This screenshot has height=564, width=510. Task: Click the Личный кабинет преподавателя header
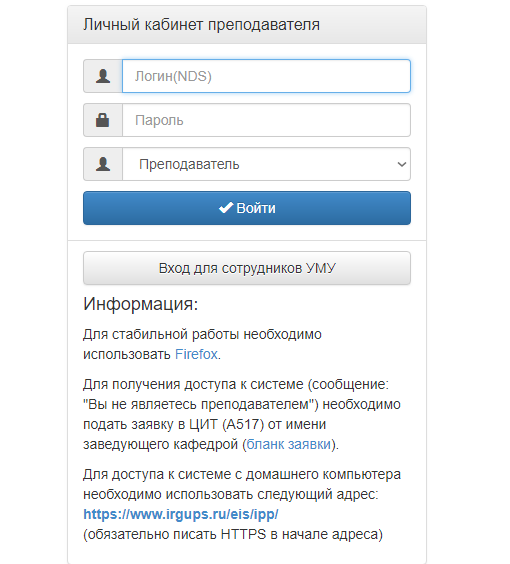(x=201, y=25)
